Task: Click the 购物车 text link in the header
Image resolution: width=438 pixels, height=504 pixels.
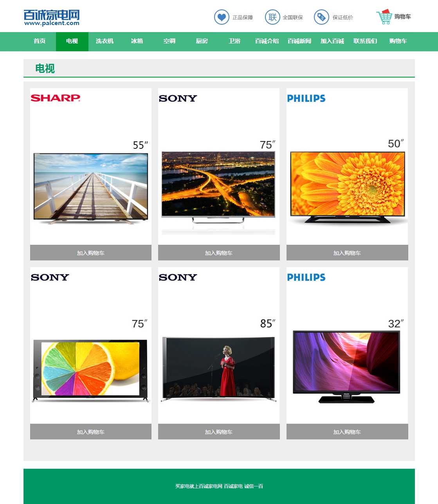Action: (402, 16)
